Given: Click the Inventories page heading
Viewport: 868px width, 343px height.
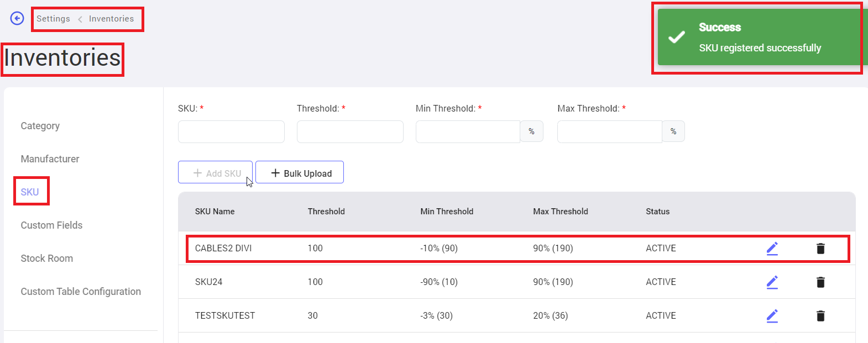Looking at the screenshot, I should 62,58.
